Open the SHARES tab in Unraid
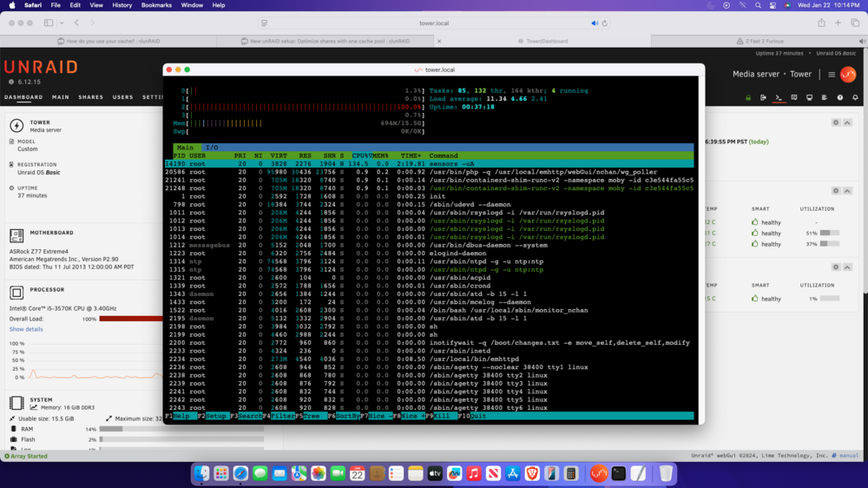This screenshot has width=868, height=488. 91,97
